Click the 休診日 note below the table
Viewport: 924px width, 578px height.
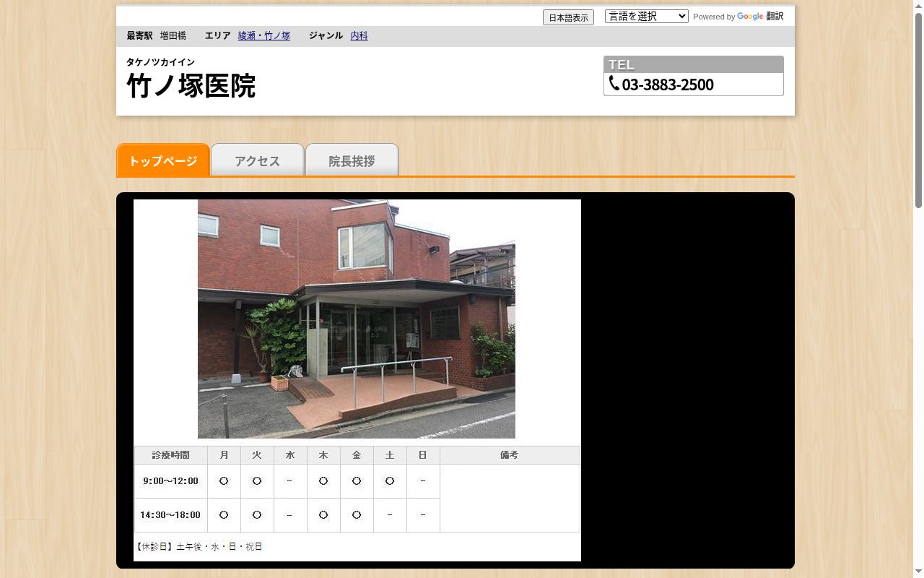(x=199, y=547)
